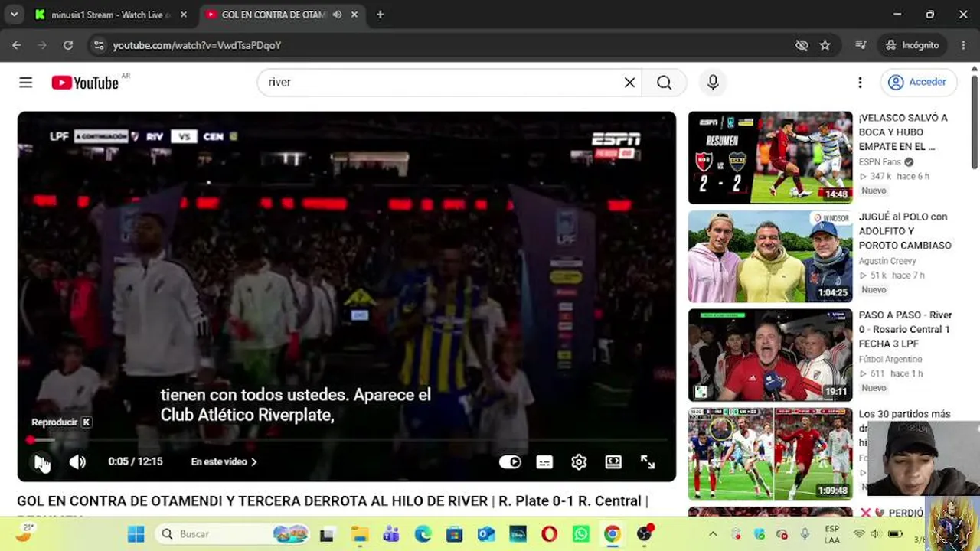Viewport: 980px width, 551px height.
Task: Close the GOL EN CONTRA tab
Action: tap(355, 15)
